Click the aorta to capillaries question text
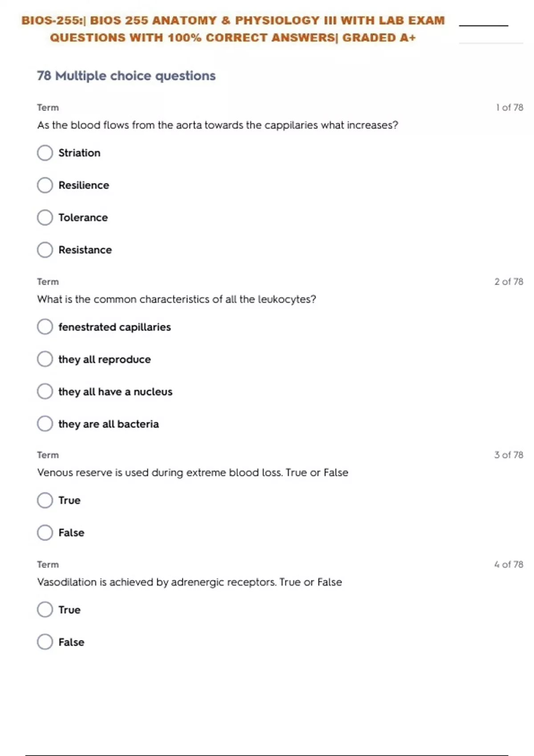This screenshot has height=756, width=534. (x=218, y=125)
